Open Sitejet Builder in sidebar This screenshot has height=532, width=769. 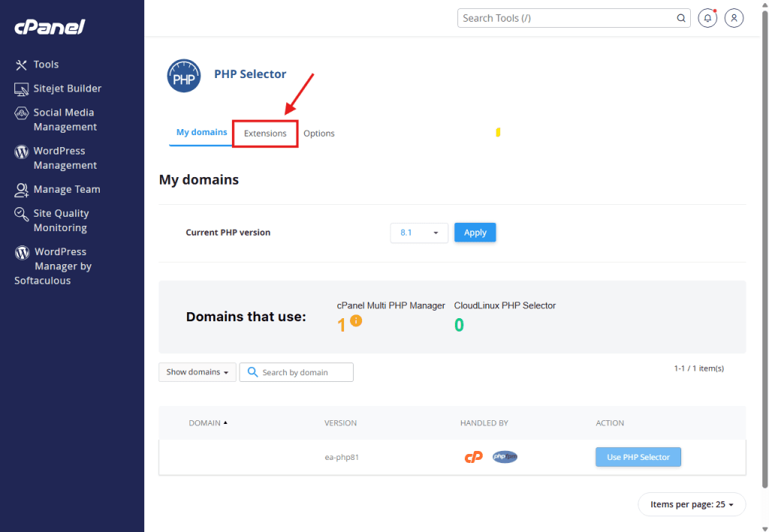click(67, 89)
